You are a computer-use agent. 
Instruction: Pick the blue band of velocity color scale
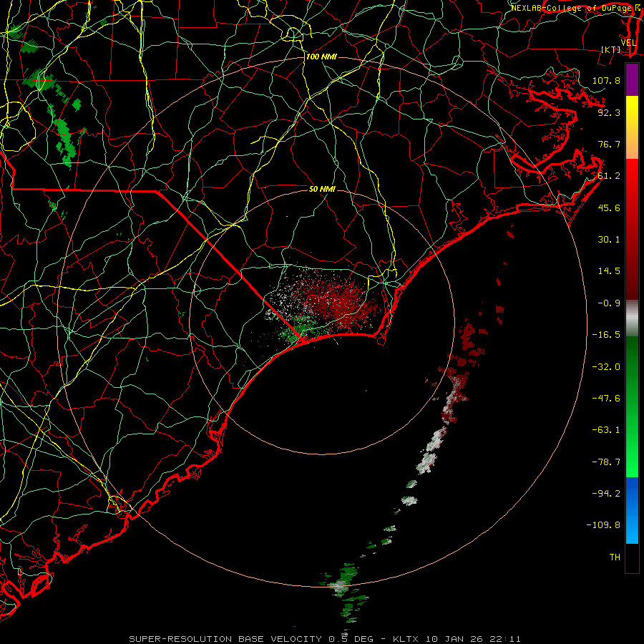(632, 510)
